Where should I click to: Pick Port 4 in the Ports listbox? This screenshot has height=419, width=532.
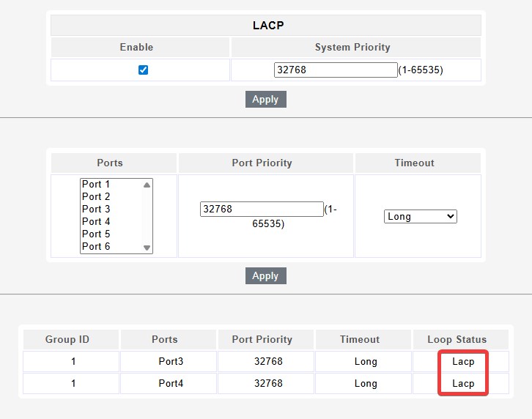click(x=110, y=222)
